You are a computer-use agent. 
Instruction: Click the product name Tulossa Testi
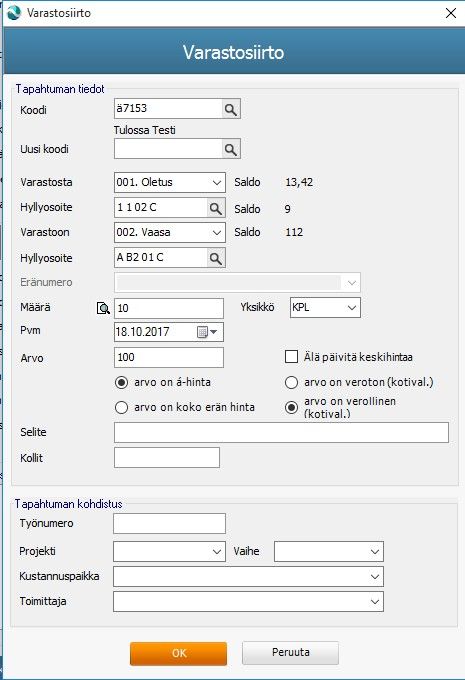click(x=144, y=130)
